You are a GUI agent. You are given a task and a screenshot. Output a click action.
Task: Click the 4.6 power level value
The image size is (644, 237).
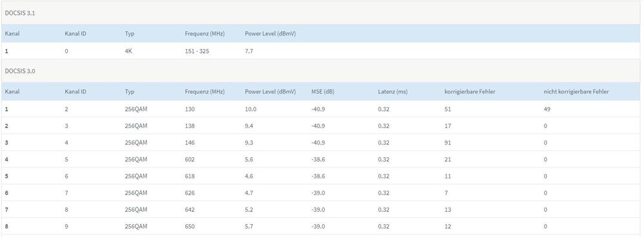tap(249, 176)
